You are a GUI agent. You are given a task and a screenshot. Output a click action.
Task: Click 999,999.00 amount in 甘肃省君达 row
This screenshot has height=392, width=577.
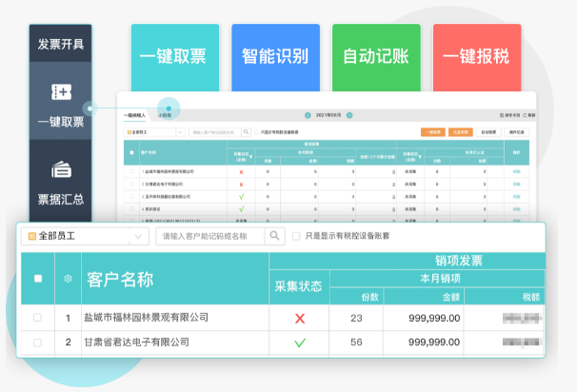(x=434, y=343)
